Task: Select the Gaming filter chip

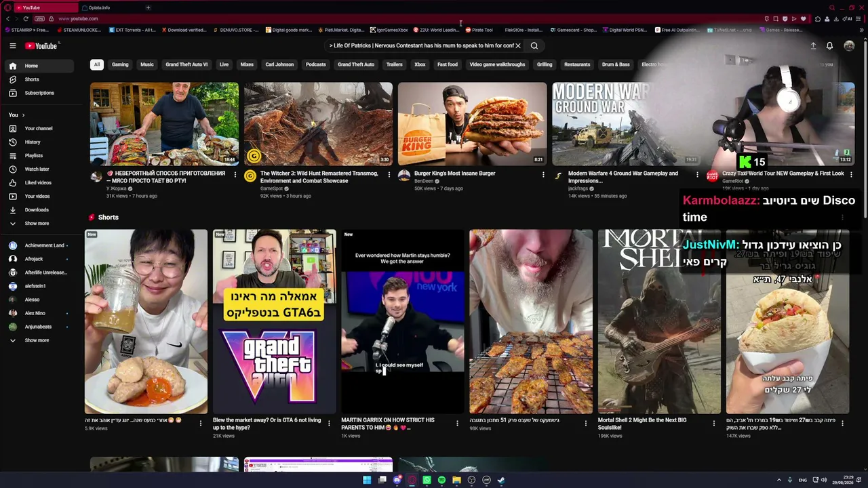Action: [x=120, y=64]
